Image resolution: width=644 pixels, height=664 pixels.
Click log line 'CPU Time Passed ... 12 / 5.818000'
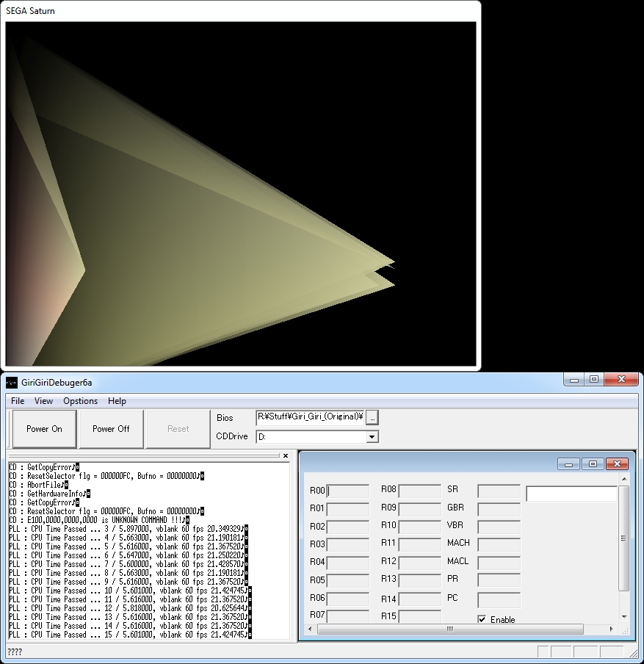[x=130, y=608]
